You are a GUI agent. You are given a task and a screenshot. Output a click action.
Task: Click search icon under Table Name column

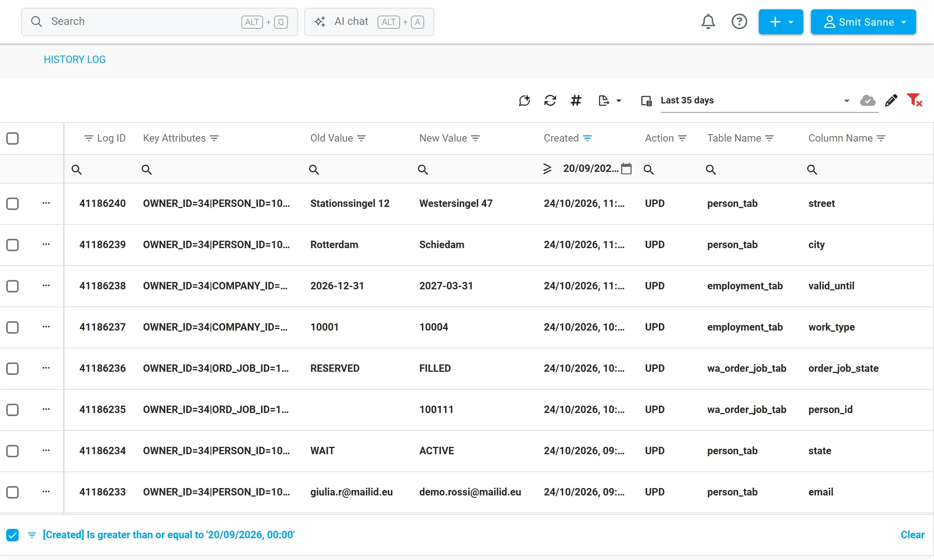[x=711, y=170]
